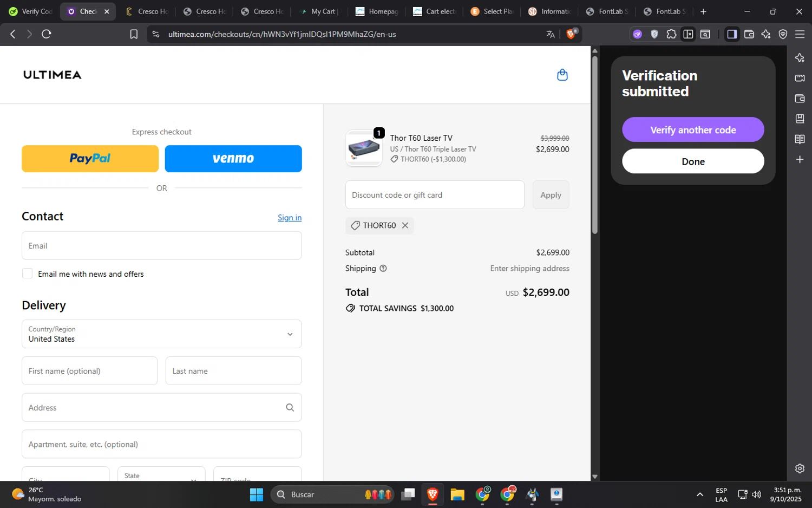Click the Apply discount button

pyautogui.click(x=551, y=194)
